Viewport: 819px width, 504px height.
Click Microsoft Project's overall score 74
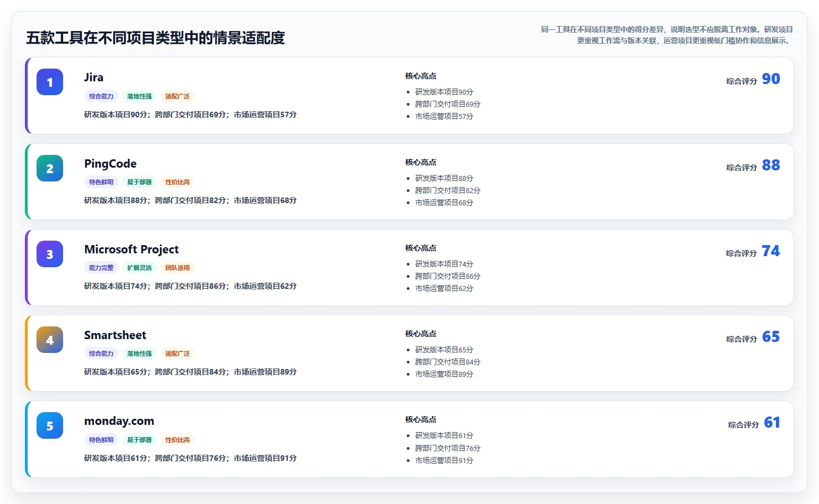click(x=771, y=251)
